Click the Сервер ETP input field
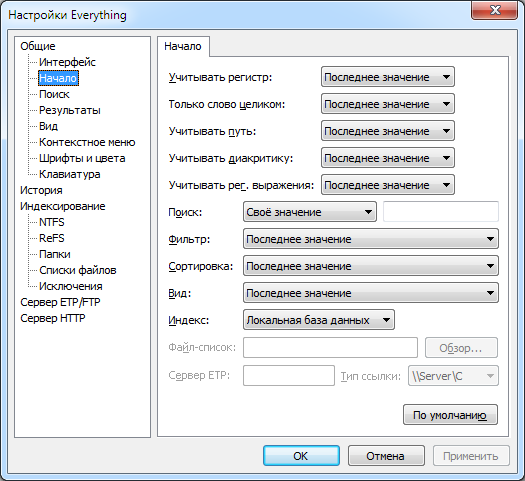Viewport: 525px width, 481px height. (289, 376)
